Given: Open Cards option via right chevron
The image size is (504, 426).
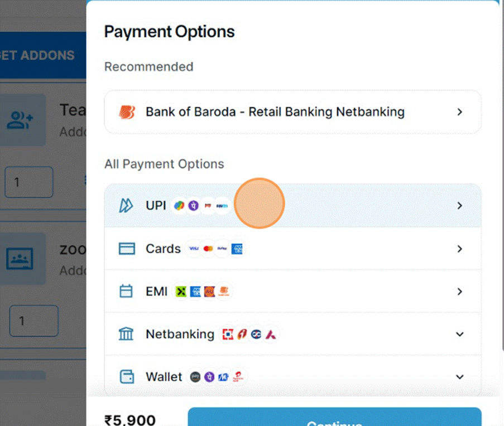Looking at the screenshot, I should click(x=459, y=249).
